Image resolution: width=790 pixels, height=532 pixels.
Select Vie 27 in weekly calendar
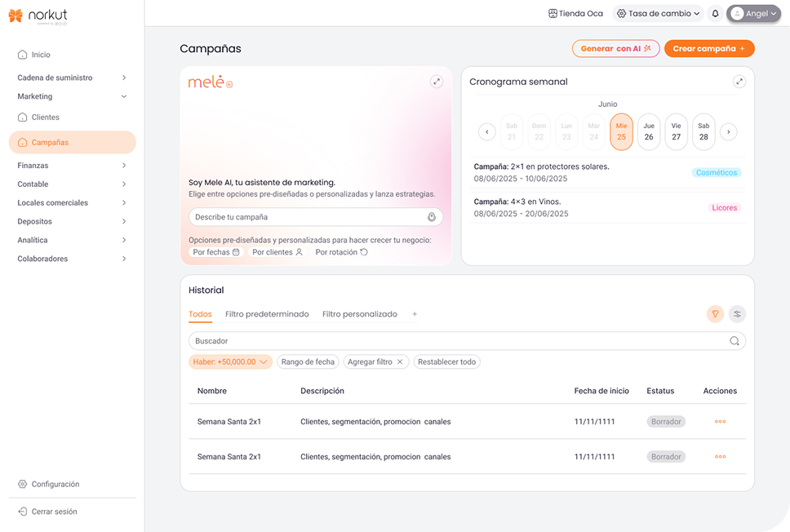pos(676,131)
